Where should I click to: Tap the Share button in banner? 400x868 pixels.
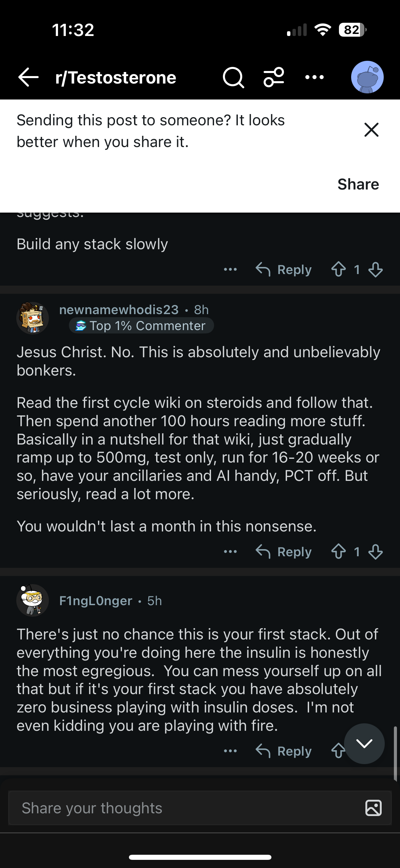(x=358, y=184)
